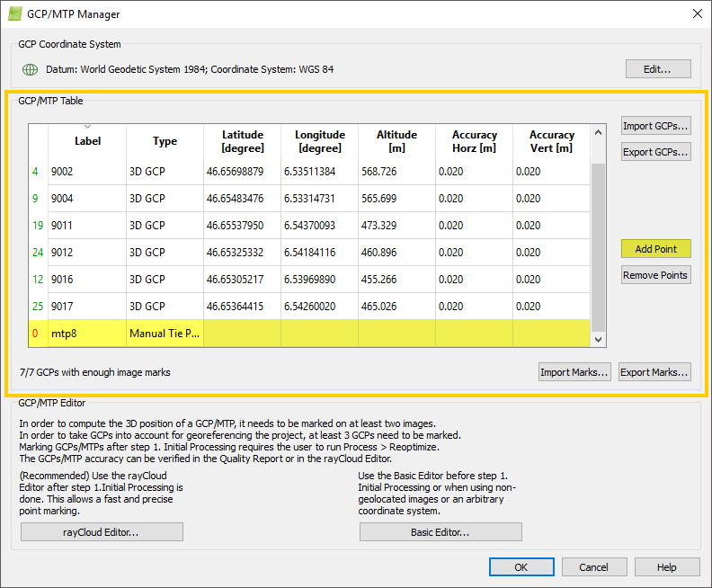Sort table by Label column header

click(87, 141)
